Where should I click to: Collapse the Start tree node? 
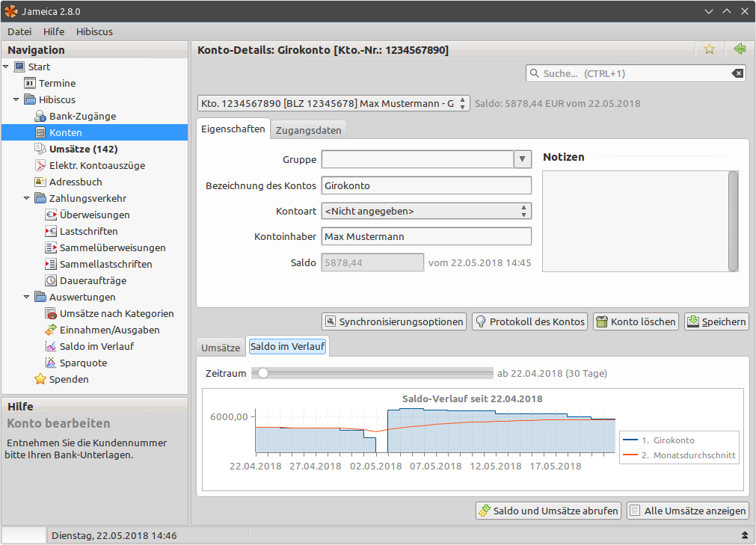6,67
